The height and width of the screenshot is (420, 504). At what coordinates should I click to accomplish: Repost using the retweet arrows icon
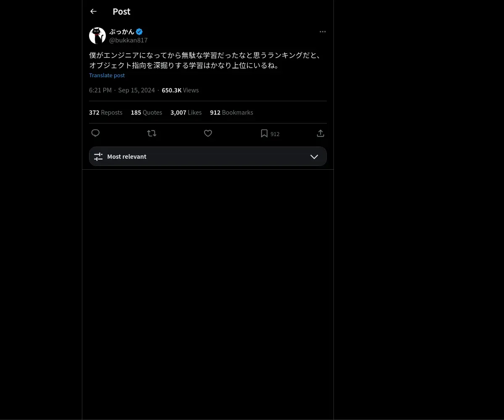pos(152,133)
